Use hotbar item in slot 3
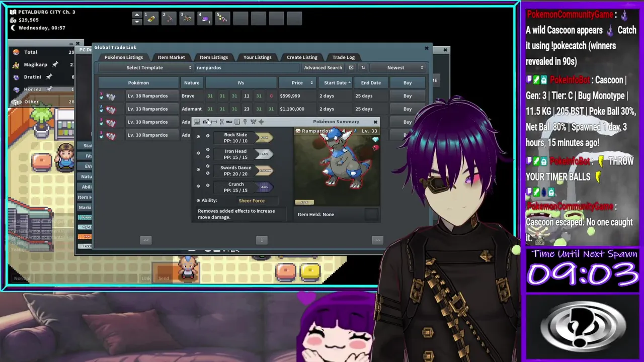 pos(187,19)
